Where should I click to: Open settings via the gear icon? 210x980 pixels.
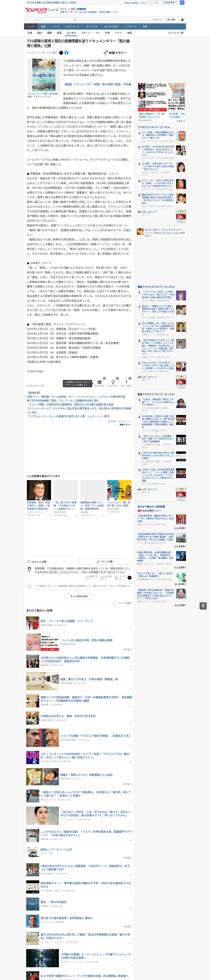click(182, 20)
